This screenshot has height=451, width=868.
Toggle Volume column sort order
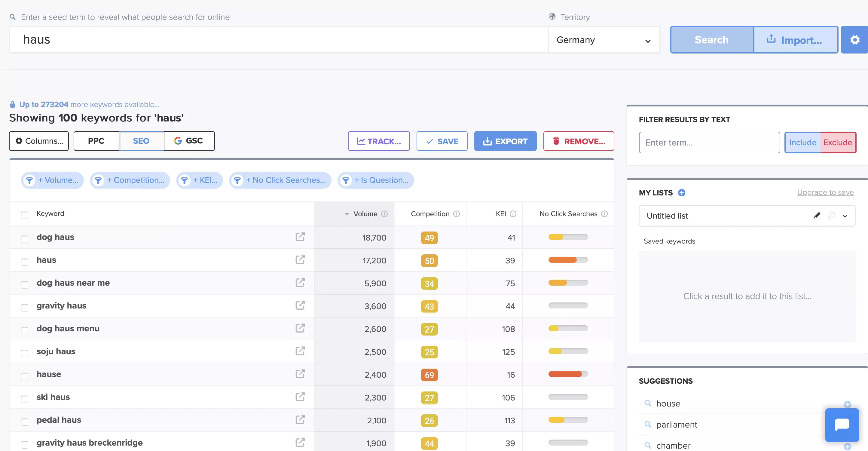[347, 214]
